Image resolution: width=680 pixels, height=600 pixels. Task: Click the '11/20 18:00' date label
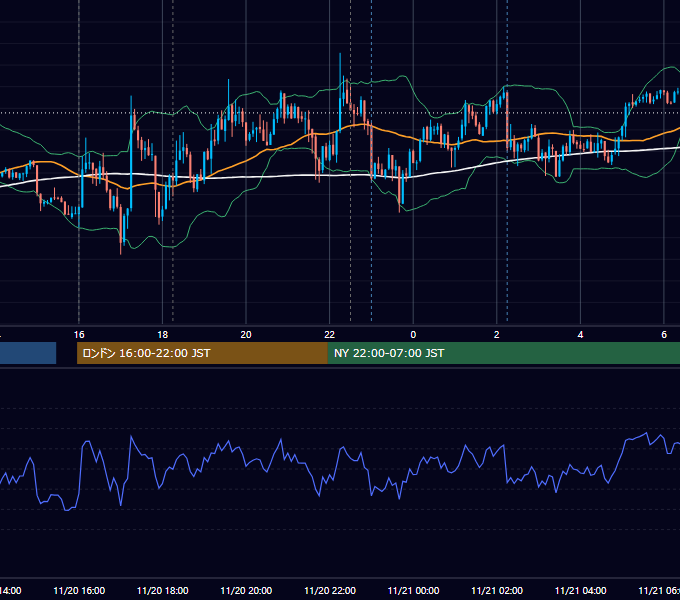[x=163, y=590]
